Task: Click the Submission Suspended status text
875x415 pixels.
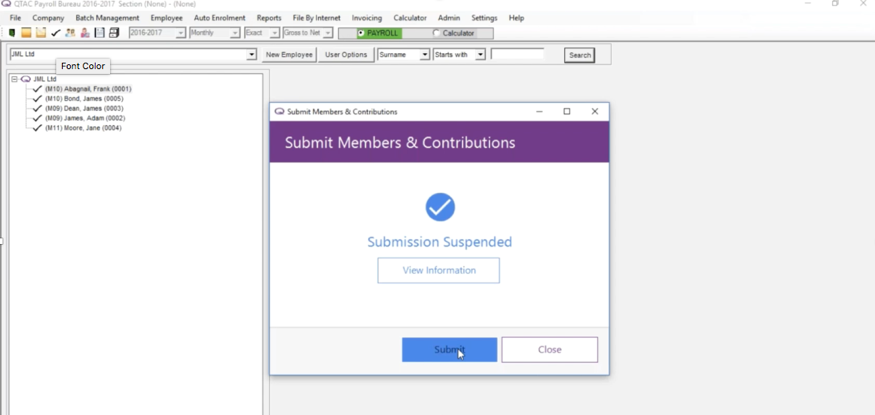Action: tap(440, 242)
